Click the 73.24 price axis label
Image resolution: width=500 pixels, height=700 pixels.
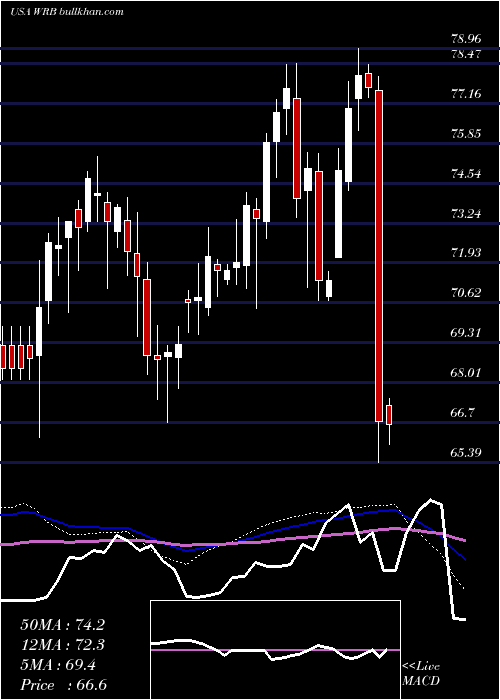[467, 213]
